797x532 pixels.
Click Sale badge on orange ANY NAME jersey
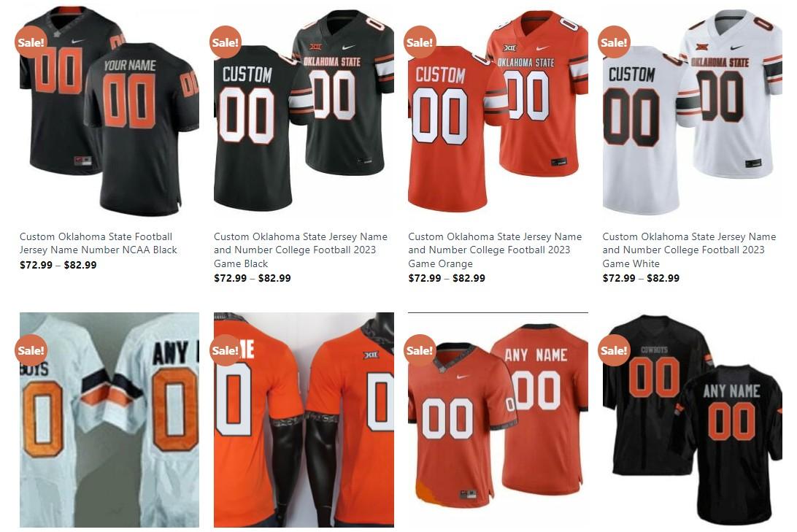(x=420, y=350)
